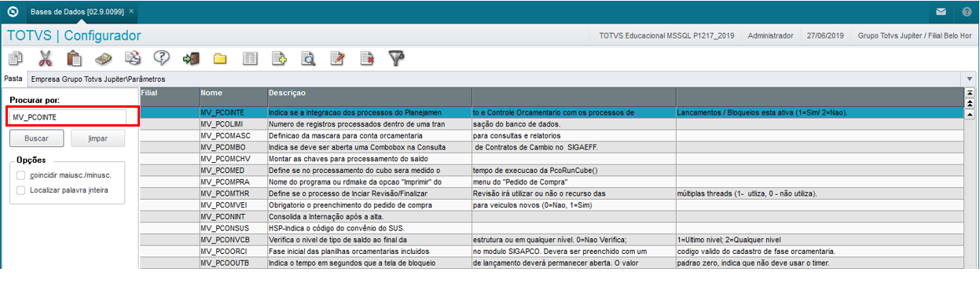The height and width of the screenshot is (287, 980).
Task: Select the MV_PCOOUTB row
Action: pyautogui.click(x=552, y=262)
